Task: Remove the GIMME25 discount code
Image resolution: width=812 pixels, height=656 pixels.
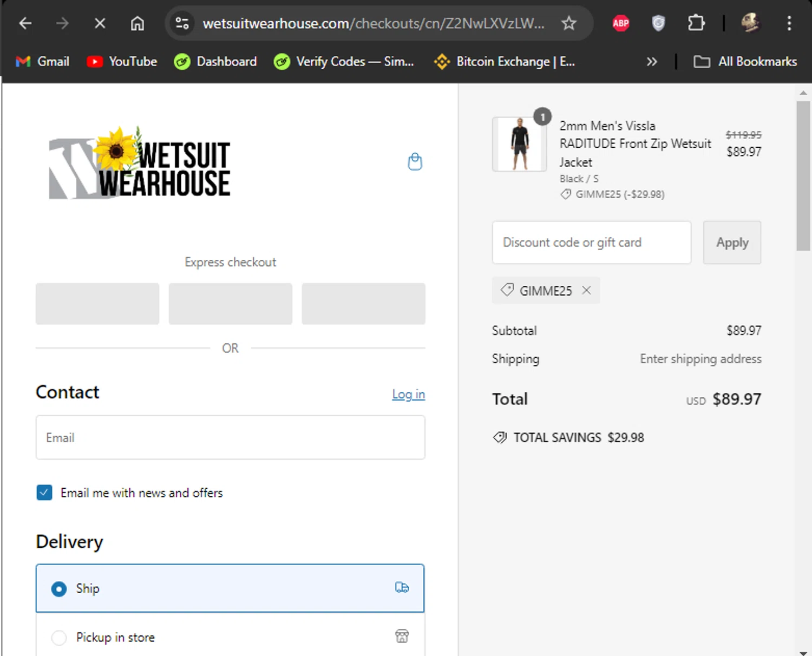Action: (586, 291)
